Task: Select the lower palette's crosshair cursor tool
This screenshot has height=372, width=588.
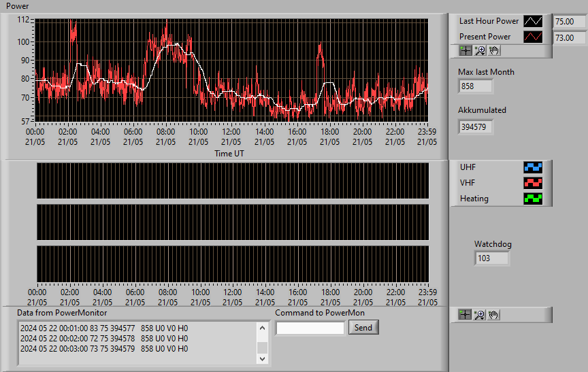Action: pyautogui.click(x=465, y=315)
